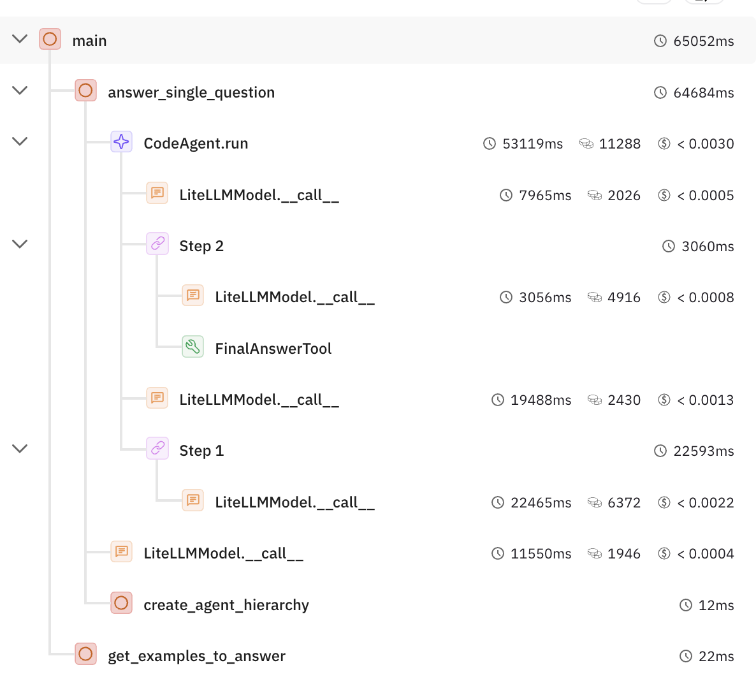This screenshot has height=700, width=756.
Task: Collapse the Step 2 node
Action: (x=20, y=244)
